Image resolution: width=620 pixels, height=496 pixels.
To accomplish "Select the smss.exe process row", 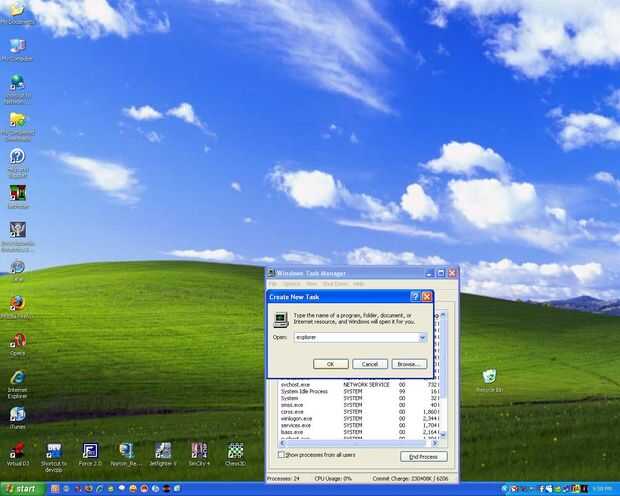I will click(x=359, y=405).
